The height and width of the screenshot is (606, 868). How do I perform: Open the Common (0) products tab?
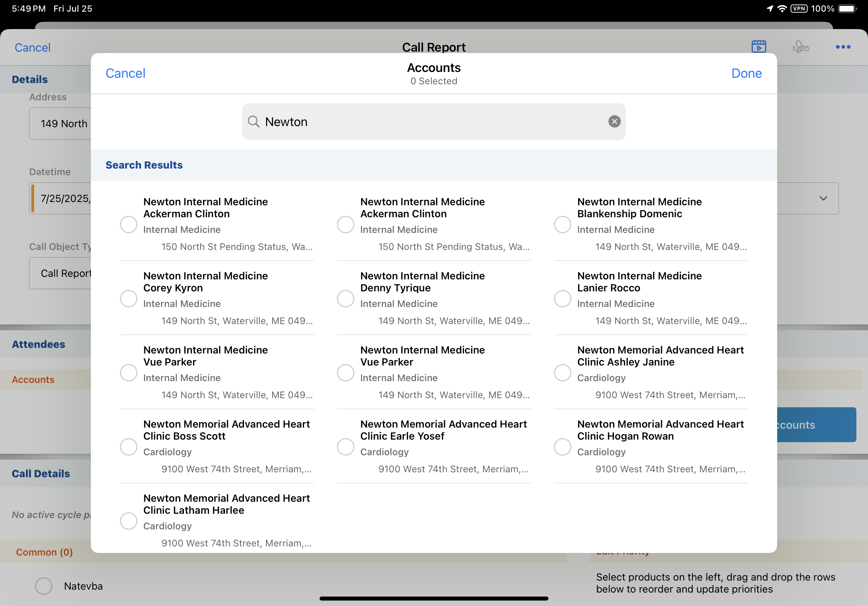(44, 552)
